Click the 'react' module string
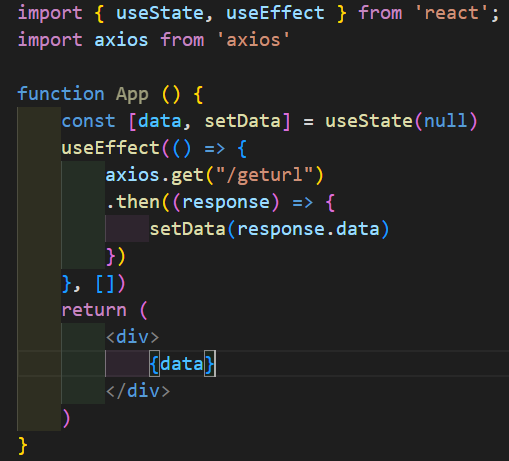 (x=452, y=13)
